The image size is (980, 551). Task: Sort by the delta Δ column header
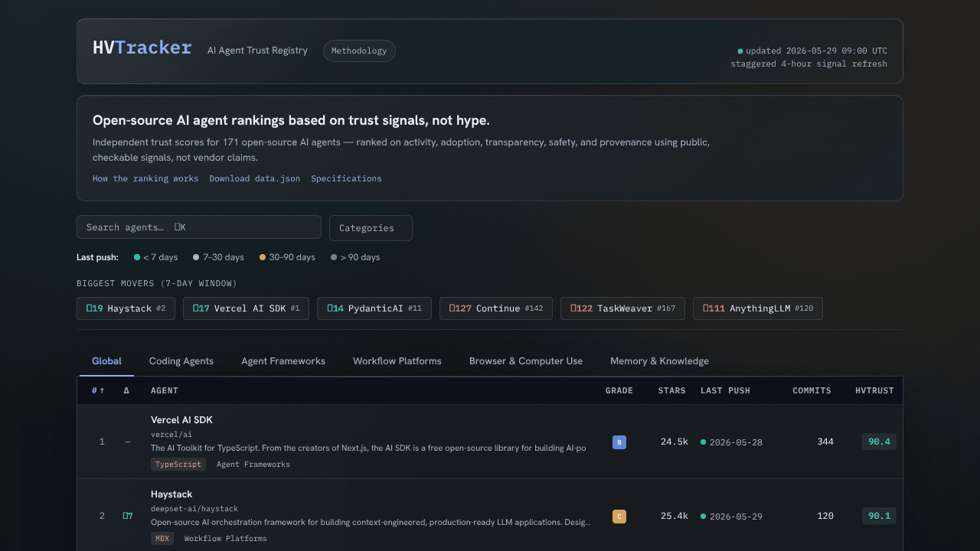127,390
